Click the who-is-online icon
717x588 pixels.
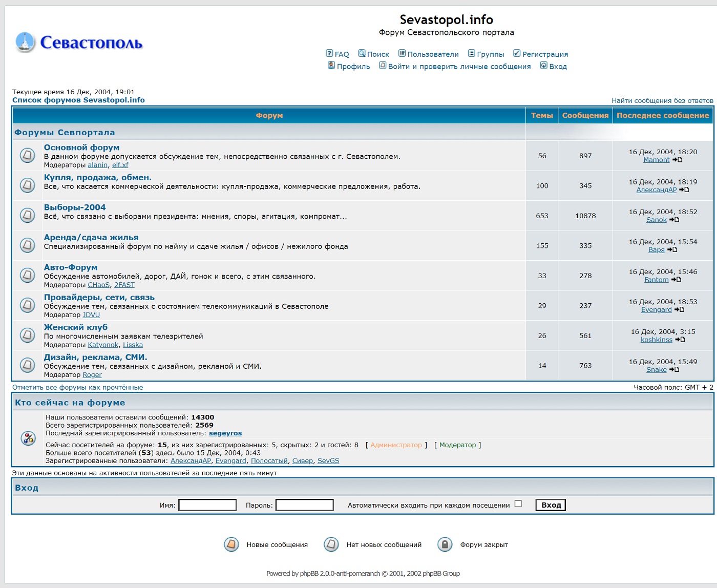[28, 438]
